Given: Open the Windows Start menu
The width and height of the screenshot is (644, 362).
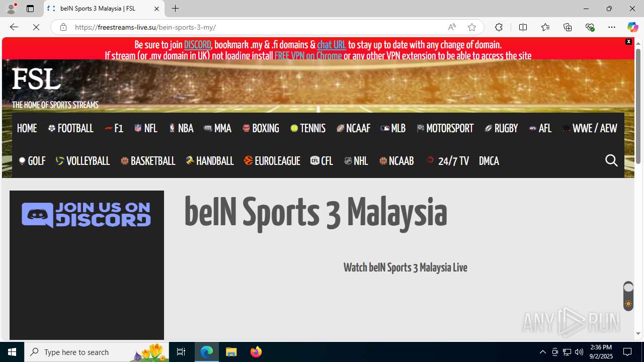Looking at the screenshot, I should pos(12,352).
